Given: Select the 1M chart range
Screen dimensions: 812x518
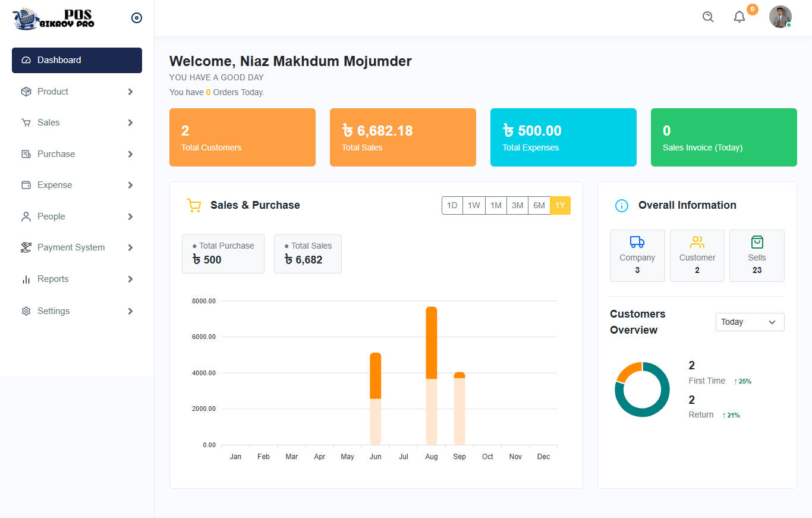Looking at the screenshot, I should click(x=496, y=205).
